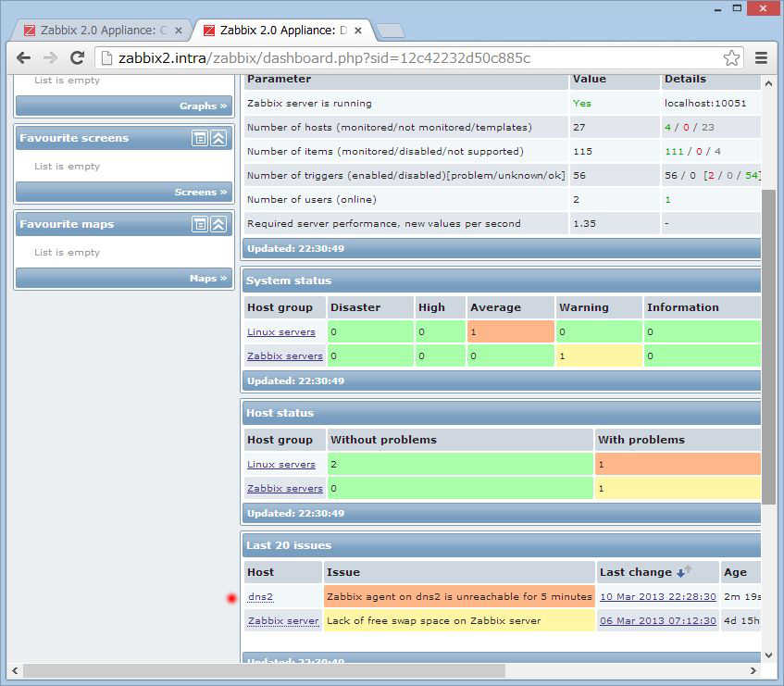Click the dns2 host link

260,596
